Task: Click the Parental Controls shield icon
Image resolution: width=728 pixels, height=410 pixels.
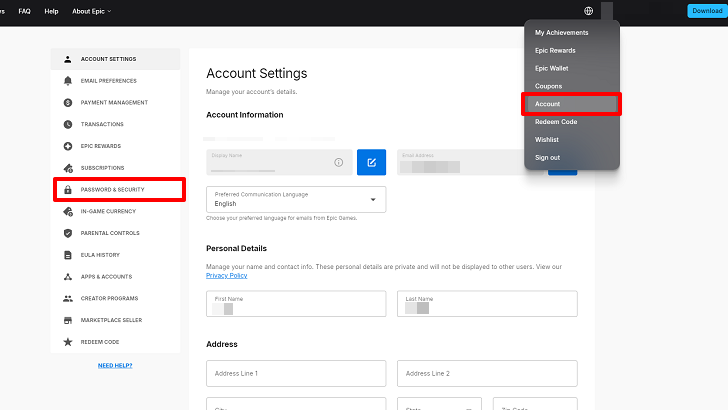Action: 68,233
